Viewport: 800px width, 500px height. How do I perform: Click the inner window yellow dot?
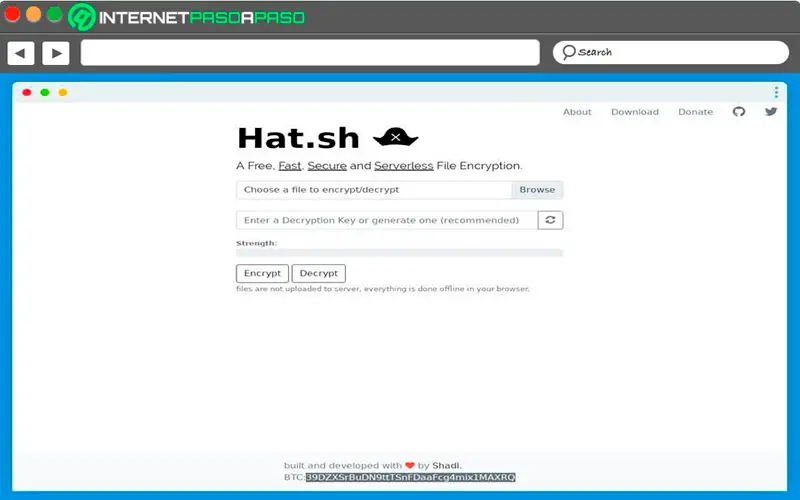point(63,92)
